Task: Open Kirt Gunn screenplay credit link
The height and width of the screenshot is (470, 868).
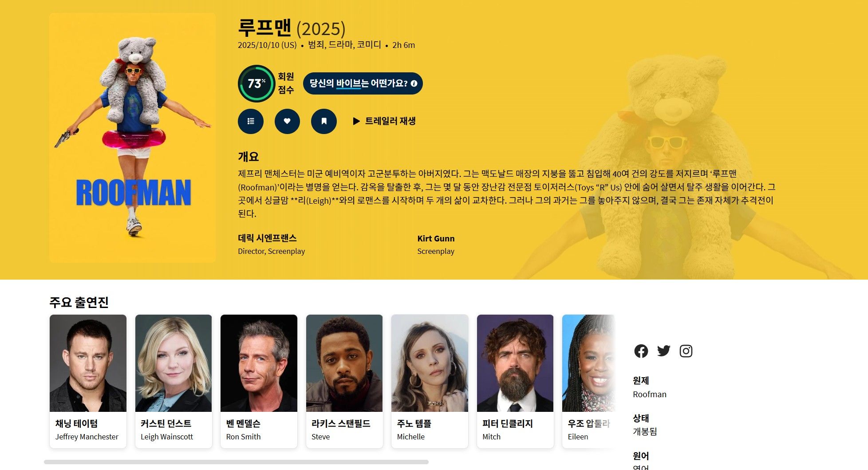Action: tap(436, 238)
